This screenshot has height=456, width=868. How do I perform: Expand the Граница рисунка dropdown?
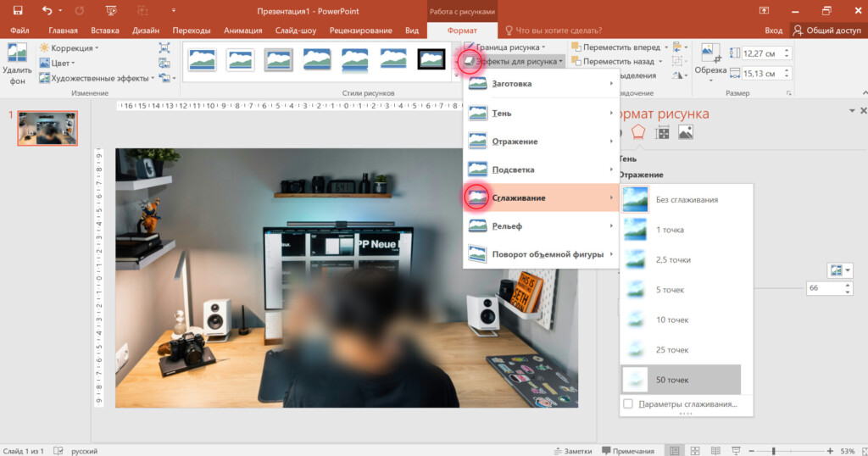pos(509,47)
